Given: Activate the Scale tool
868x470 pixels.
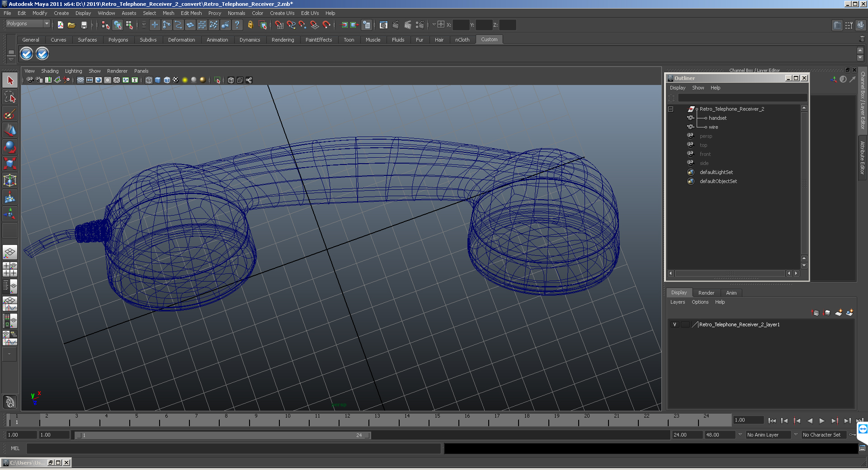Looking at the screenshot, I should pyautogui.click(x=10, y=163).
